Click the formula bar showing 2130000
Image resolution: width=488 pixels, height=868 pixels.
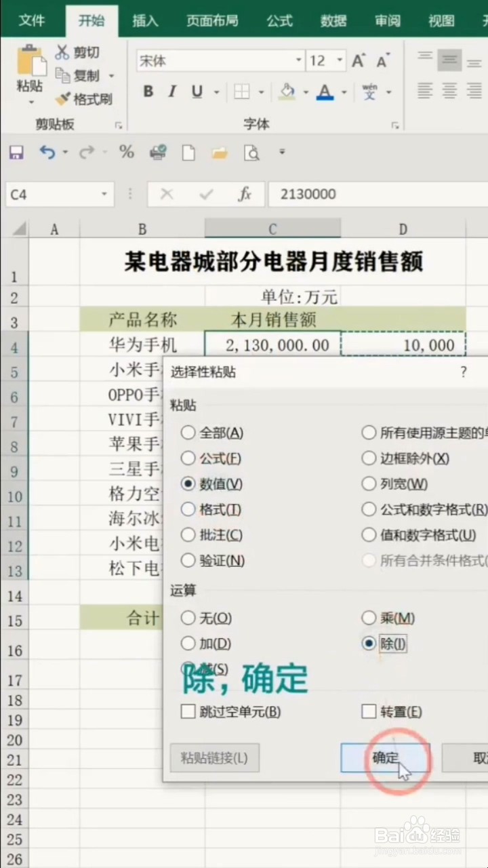(378, 195)
